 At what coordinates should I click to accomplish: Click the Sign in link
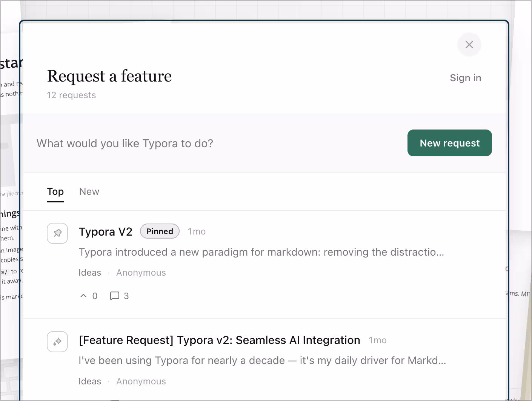tap(466, 78)
